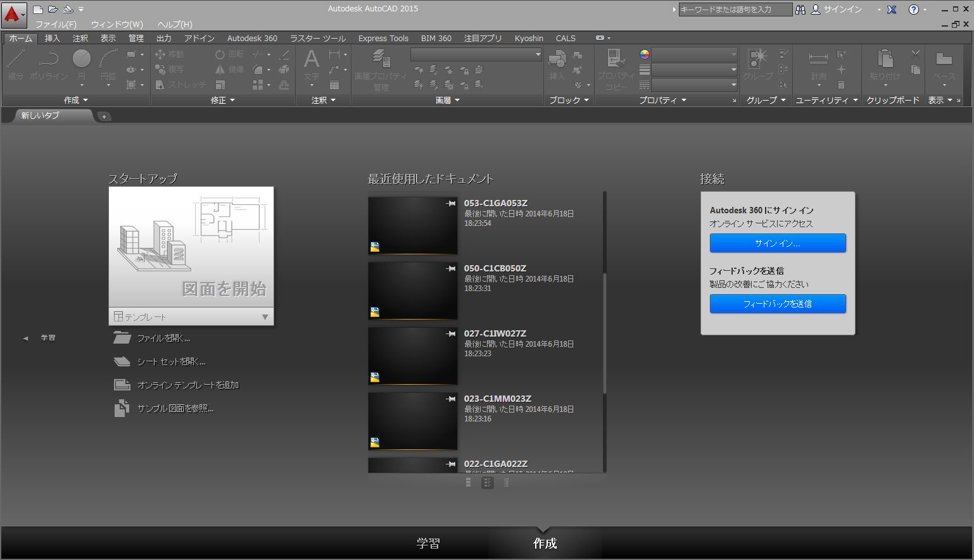Switch to the 挿入 ribbon tab
Viewport: 974px width, 560px height.
[53, 38]
